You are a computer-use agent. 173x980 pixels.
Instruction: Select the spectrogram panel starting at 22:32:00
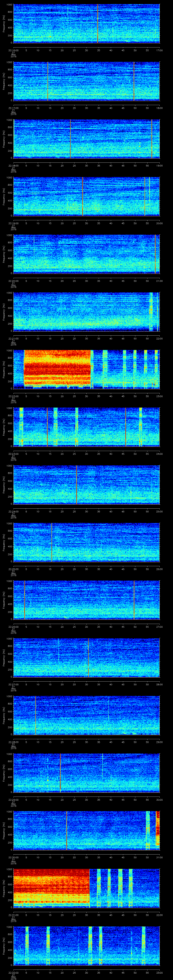tap(87, 945)
